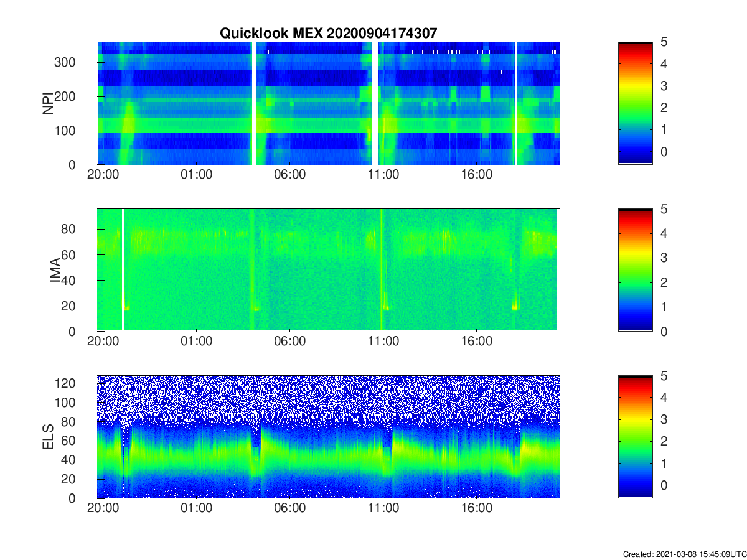Click the NPI spectrogram plot

pyautogui.click(x=329, y=103)
